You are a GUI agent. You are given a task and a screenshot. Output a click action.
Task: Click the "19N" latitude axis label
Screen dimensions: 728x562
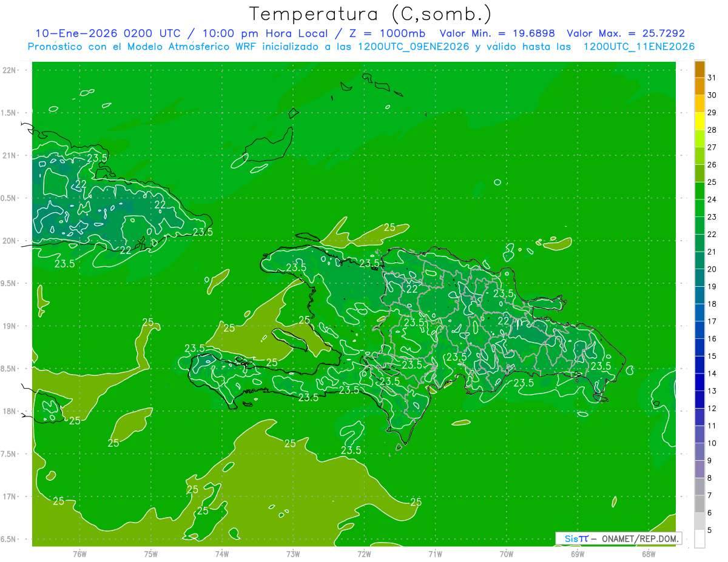point(10,326)
